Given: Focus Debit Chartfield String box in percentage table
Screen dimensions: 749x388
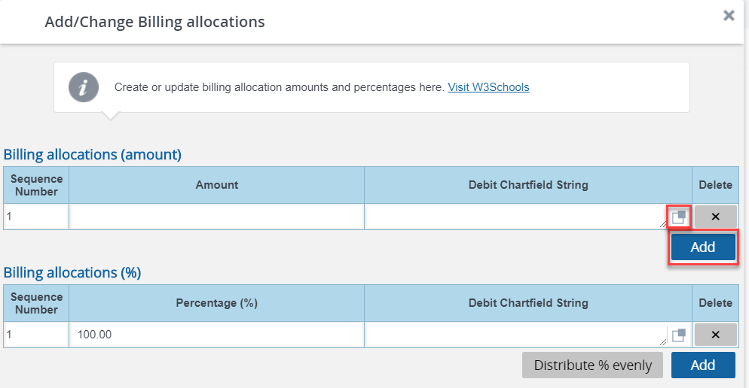Looking at the screenshot, I should (516, 334).
